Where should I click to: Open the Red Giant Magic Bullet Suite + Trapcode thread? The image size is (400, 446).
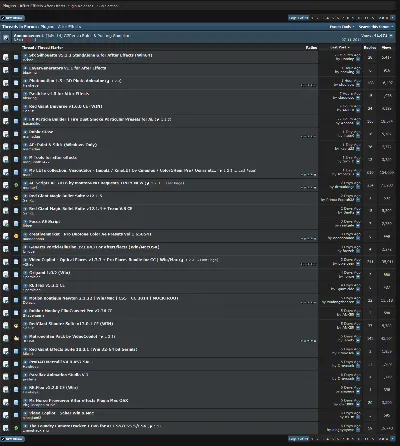tap(80, 209)
